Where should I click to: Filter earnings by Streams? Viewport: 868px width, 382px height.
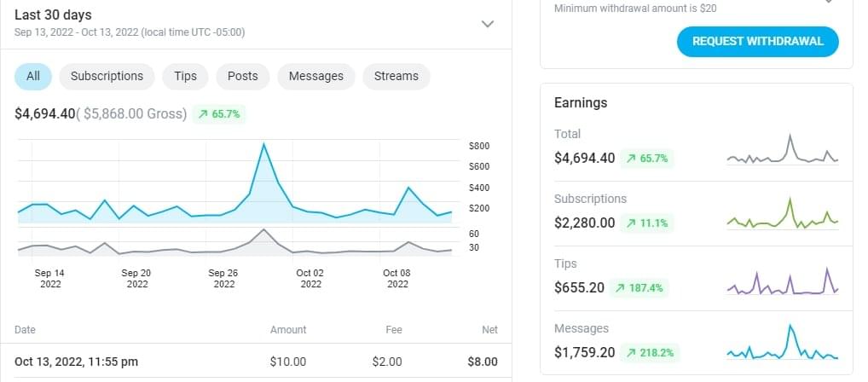tap(396, 76)
